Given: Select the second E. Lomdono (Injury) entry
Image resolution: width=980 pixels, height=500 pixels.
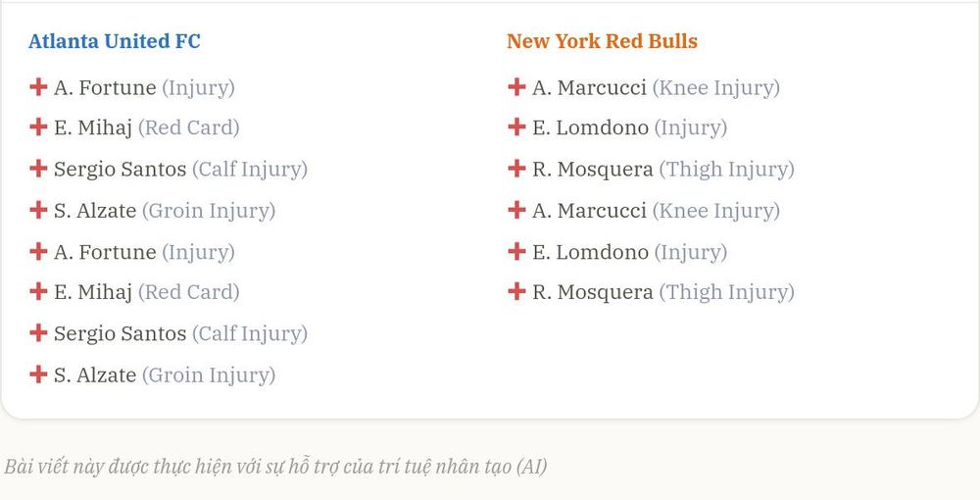Looking at the screenshot, I should point(617,252).
